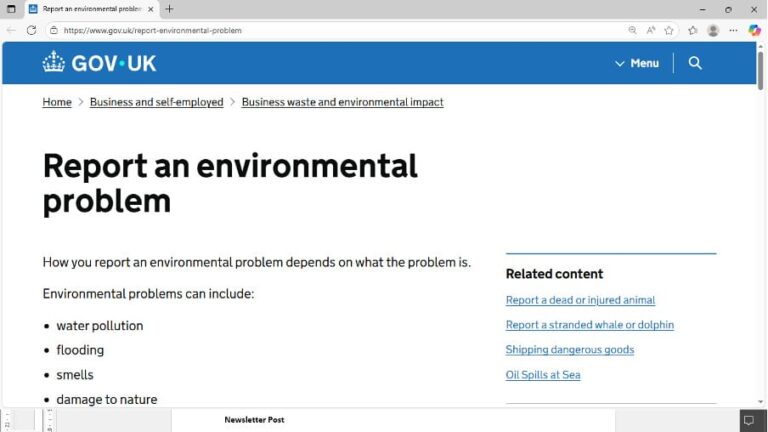Add page to favorites star icon

click(x=669, y=30)
